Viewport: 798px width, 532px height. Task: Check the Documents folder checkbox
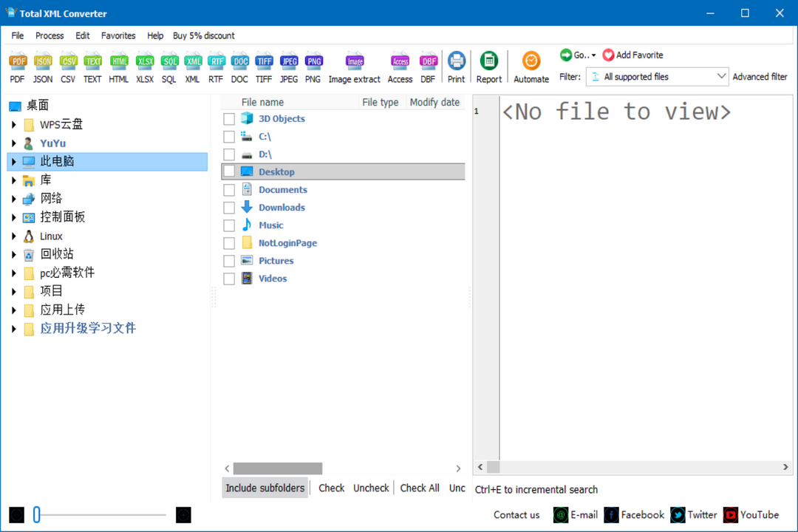229,190
